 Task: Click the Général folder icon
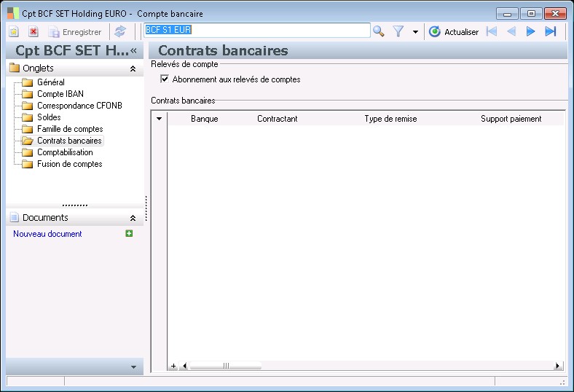coord(28,82)
